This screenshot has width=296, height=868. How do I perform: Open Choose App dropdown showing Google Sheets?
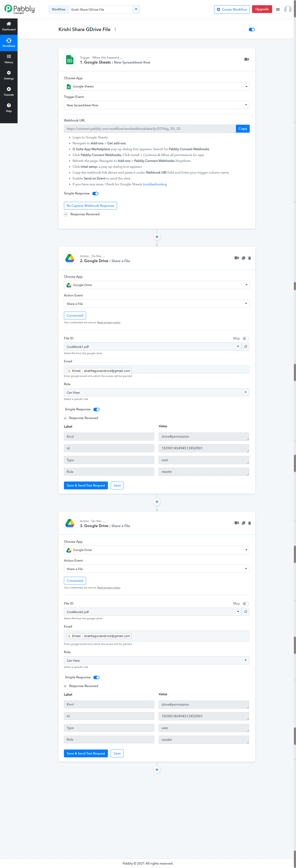coord(157,86)
